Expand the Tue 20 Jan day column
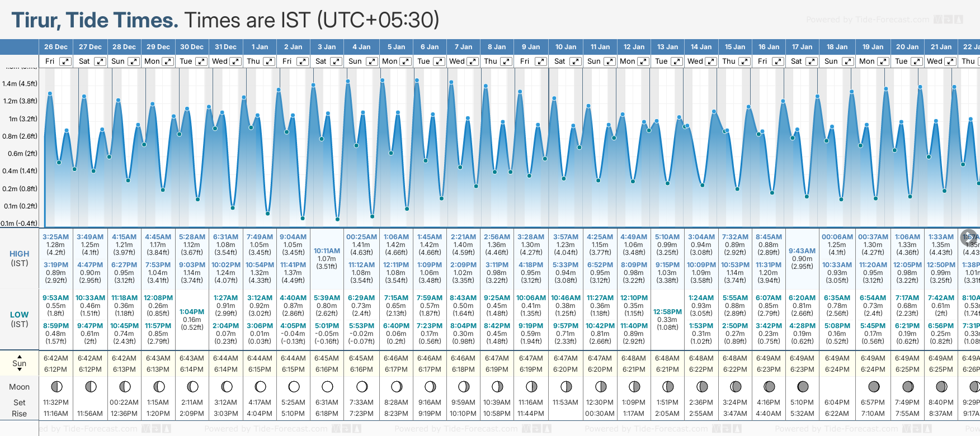The width and height of the screenshot is (980, 436). [x=916, y=61]
